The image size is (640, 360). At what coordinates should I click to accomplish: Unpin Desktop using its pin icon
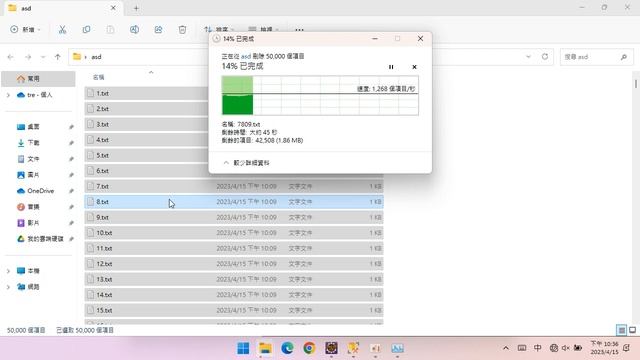coord(71,127)
